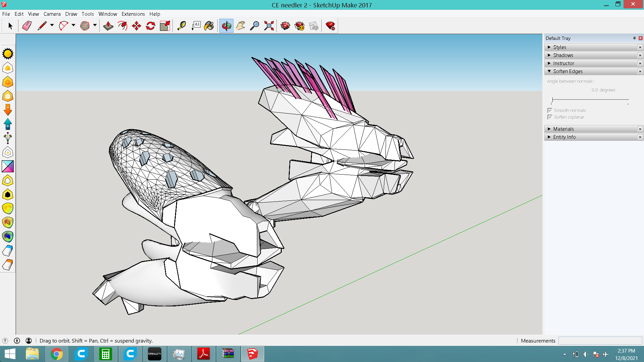This screenshot has height=362, width=644.
Task: Activate the Push/Pull tool
Action: tap(108, 26)
